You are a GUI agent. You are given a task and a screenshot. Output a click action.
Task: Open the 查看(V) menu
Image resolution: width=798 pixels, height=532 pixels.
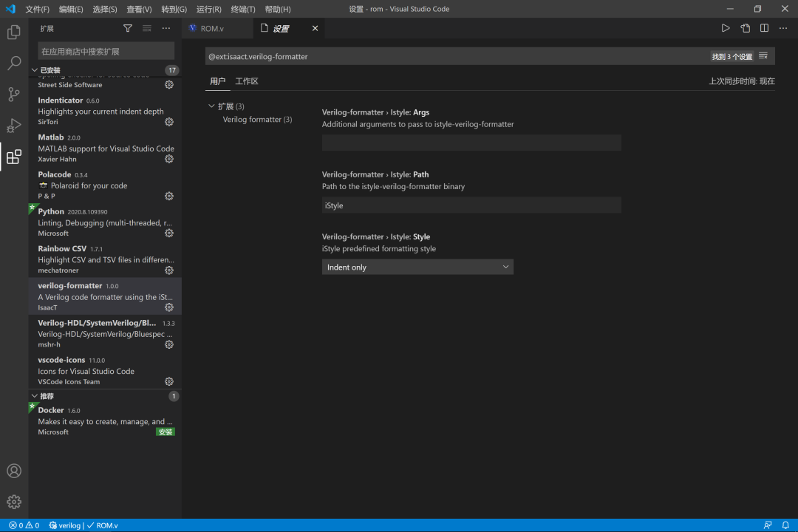point(139,9)
